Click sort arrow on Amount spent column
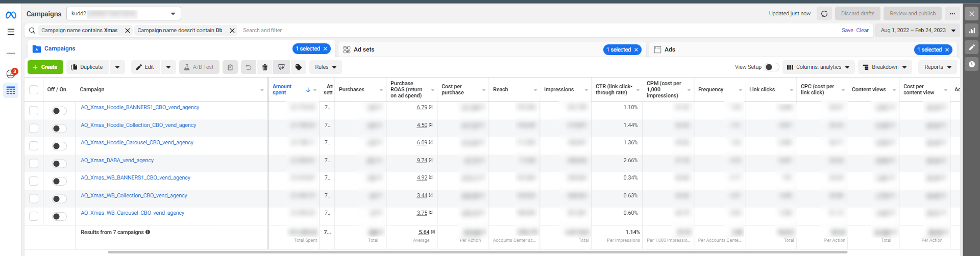The width and height of the screenshot is (980, 256). click(308, 90)
